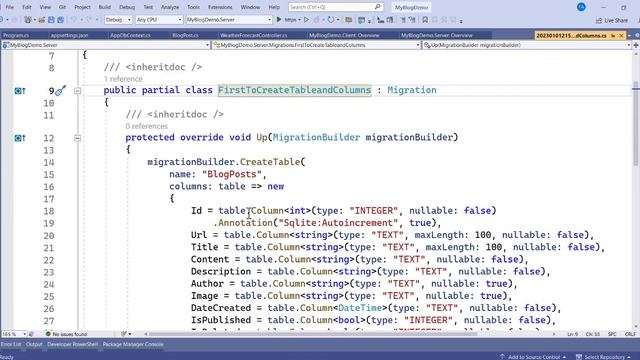Viewport: 640px width, 360px height.
Task: Click the restart/refresh circular arrow icon
Action: (x=331, y=19)
